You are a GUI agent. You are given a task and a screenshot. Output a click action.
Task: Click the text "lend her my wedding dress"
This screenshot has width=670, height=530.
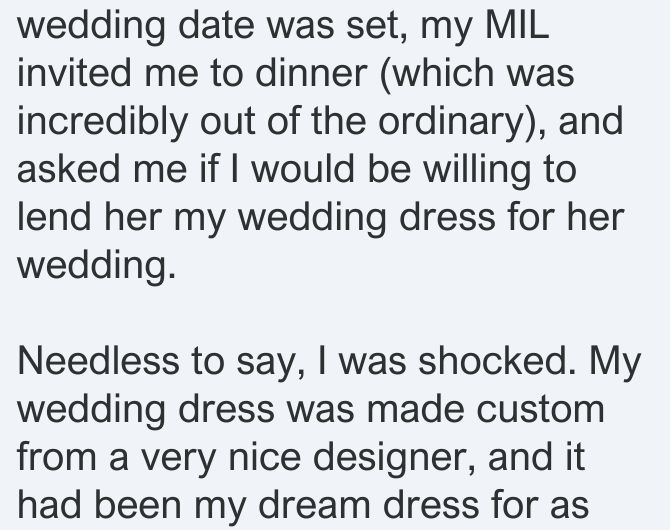tap(256, 218)
